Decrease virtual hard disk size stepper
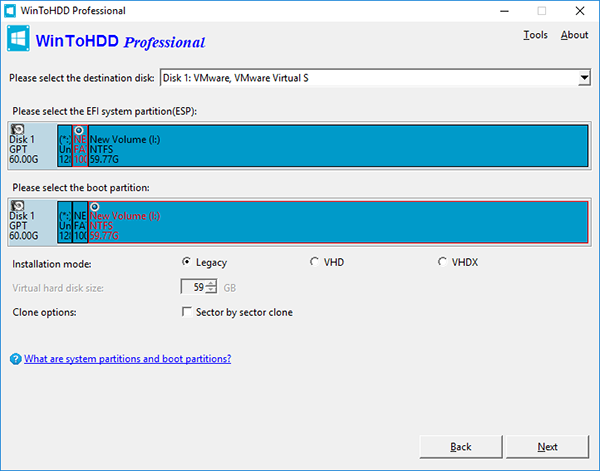Viewport: 600px width, 471px height. [x=211, y=290]
